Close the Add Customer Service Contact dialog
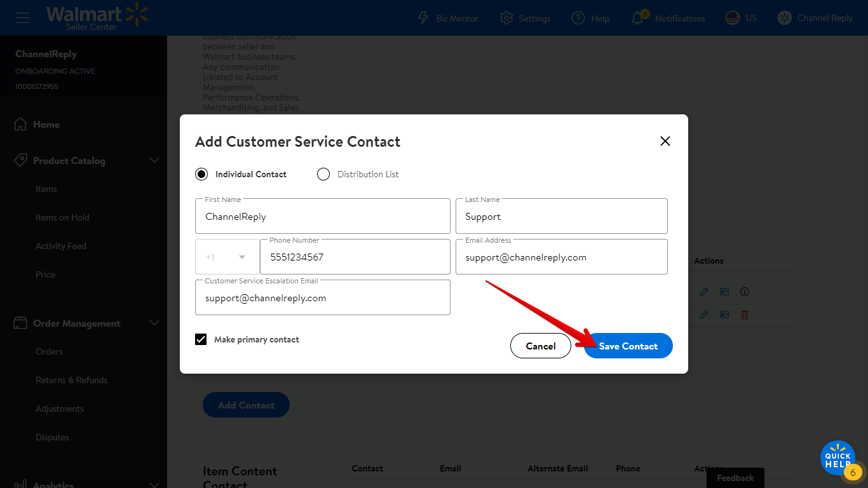The height and width of the screenshot is (488, 868). [x=665, y=141]
